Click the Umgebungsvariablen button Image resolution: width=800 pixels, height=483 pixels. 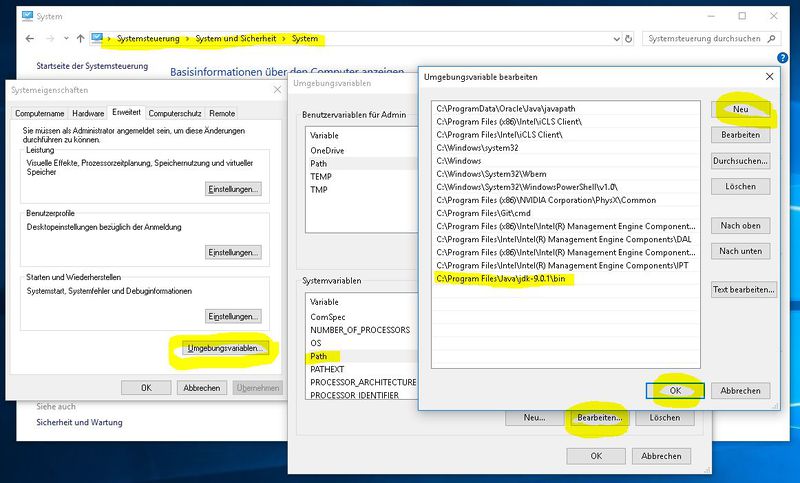pyautogui.click(x=225, y=348)
